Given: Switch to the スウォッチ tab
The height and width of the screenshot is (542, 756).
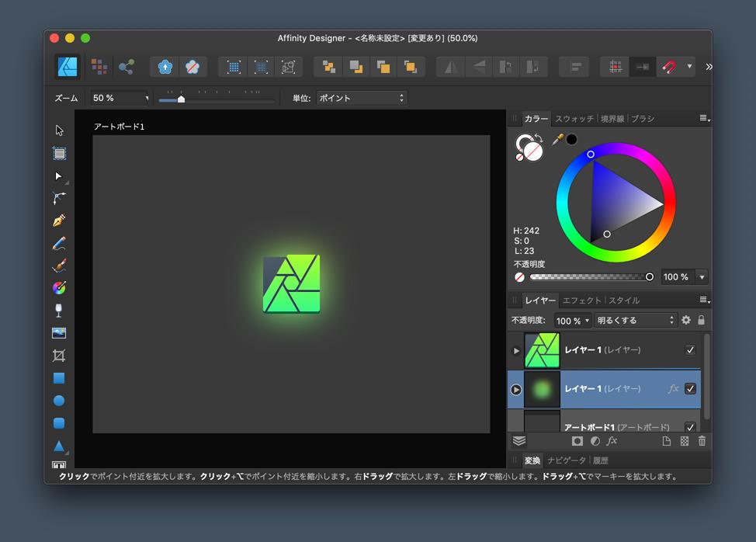Looking at the screenshot, I should click(x=574, y=119).
